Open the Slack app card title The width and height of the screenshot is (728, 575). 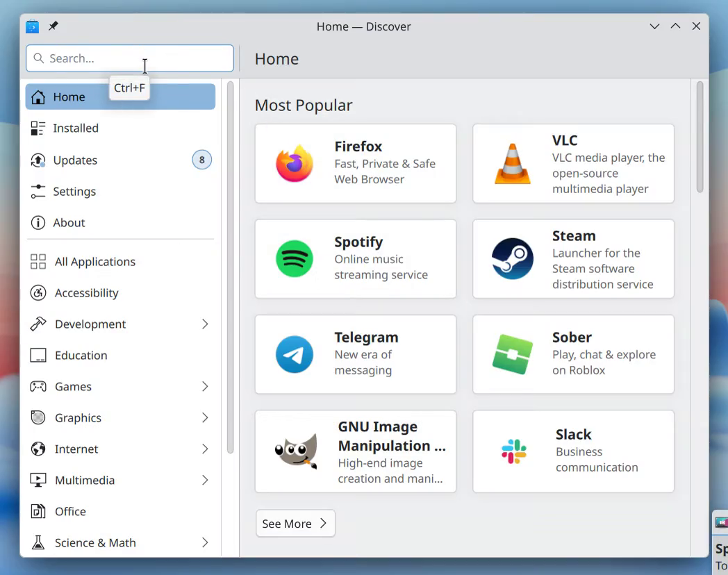click(573, 435)
